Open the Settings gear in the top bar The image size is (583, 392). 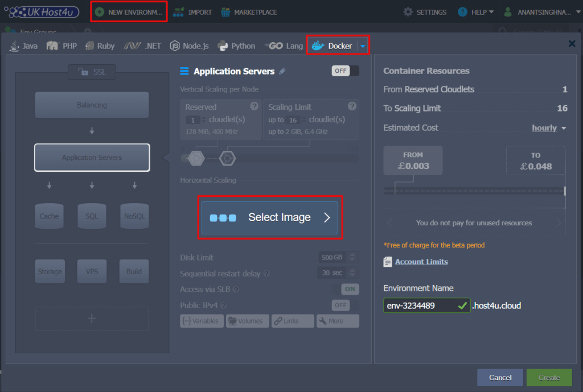tap(425, 13)
